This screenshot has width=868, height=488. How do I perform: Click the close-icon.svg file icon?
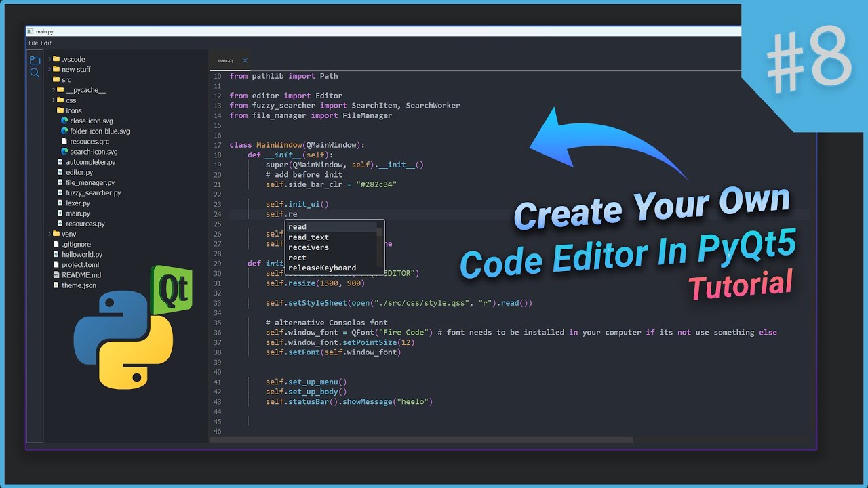click(64, 121)
